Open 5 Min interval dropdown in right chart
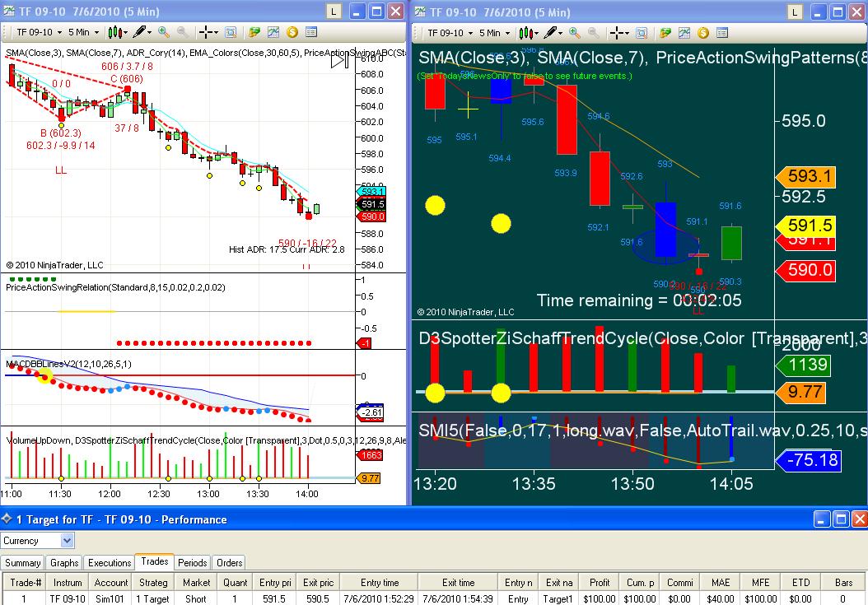Viewport: 868px width, 605px height. [495, 33]
